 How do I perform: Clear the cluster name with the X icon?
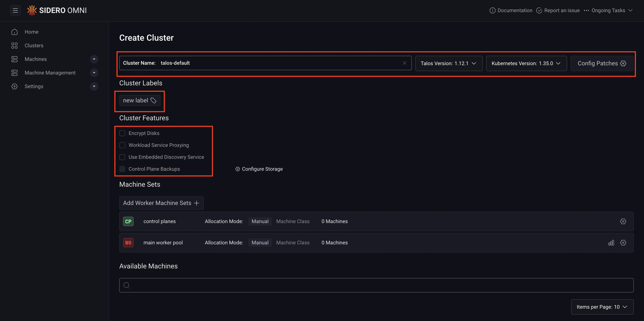404,63
